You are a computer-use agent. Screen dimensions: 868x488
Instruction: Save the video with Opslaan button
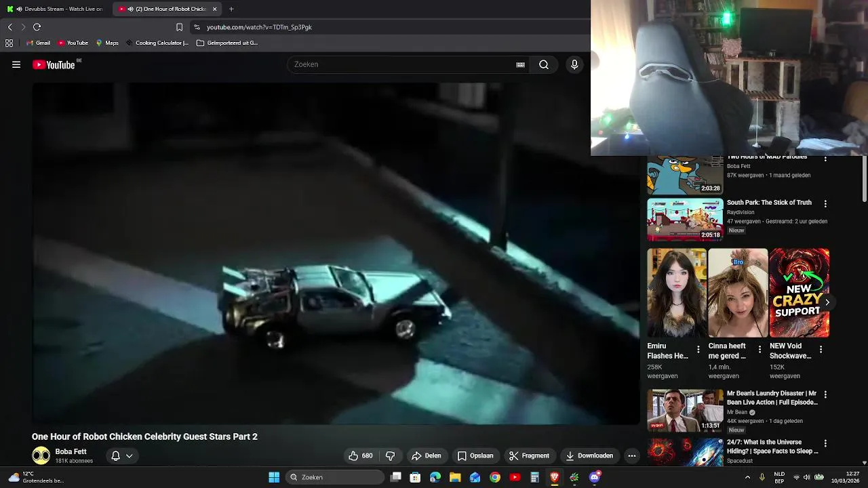pos(475,455)
